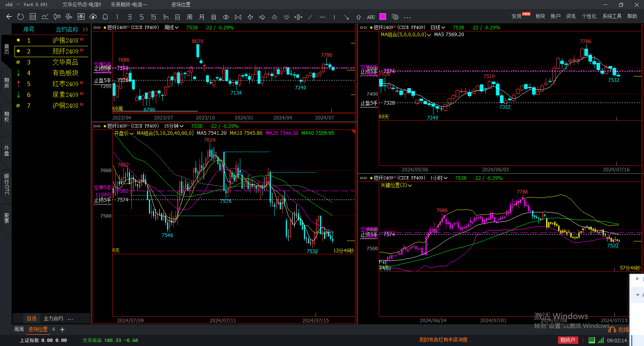Select the arrow drawing tool

[346, 17]
